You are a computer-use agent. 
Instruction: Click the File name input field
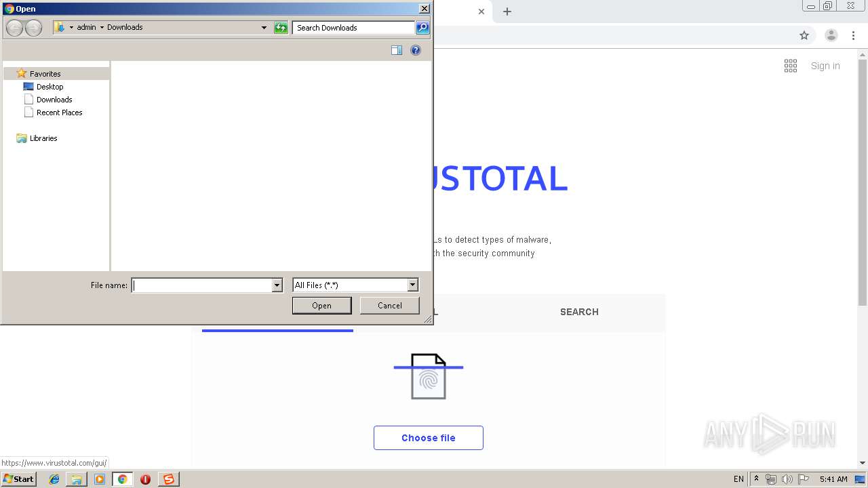click(x=201, y=285)
